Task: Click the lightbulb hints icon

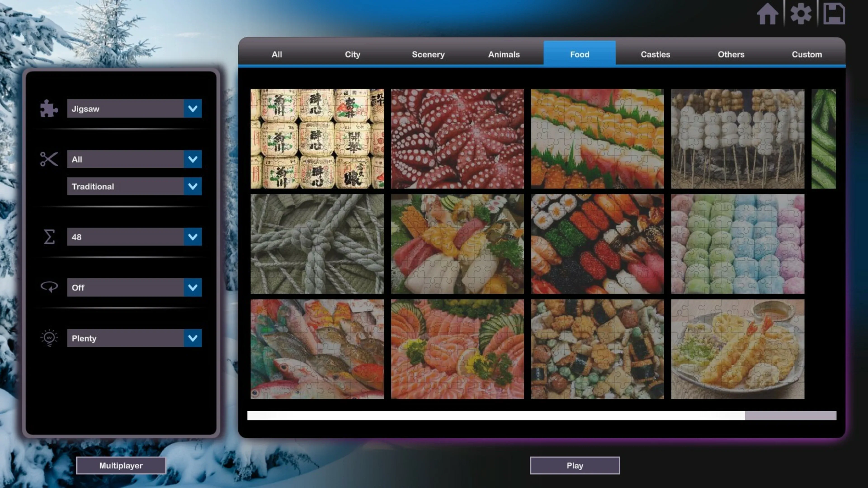Action: pyautogui.click(x=49, y=338)
